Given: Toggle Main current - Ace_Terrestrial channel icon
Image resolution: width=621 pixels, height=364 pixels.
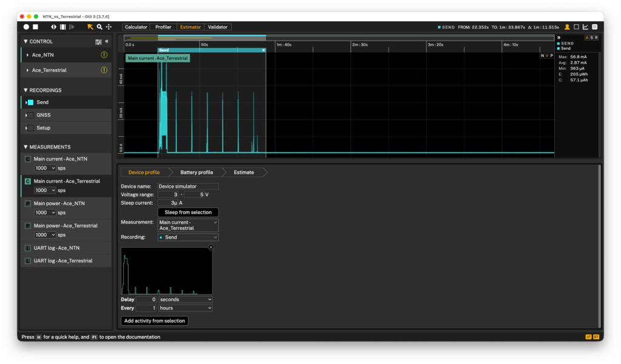Looking at the screenshot, I should (x=28, y=181).
